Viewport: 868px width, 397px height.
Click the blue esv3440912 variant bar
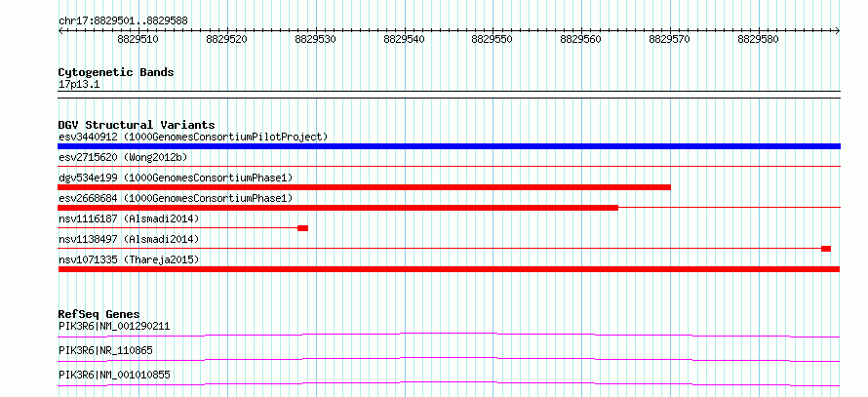tap(449, 146)
